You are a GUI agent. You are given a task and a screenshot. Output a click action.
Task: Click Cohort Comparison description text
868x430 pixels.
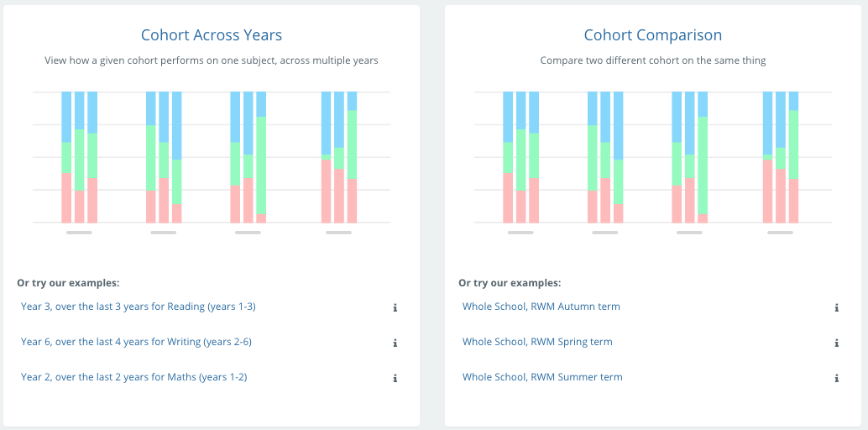pyautogui.click(x=653, y=60)
